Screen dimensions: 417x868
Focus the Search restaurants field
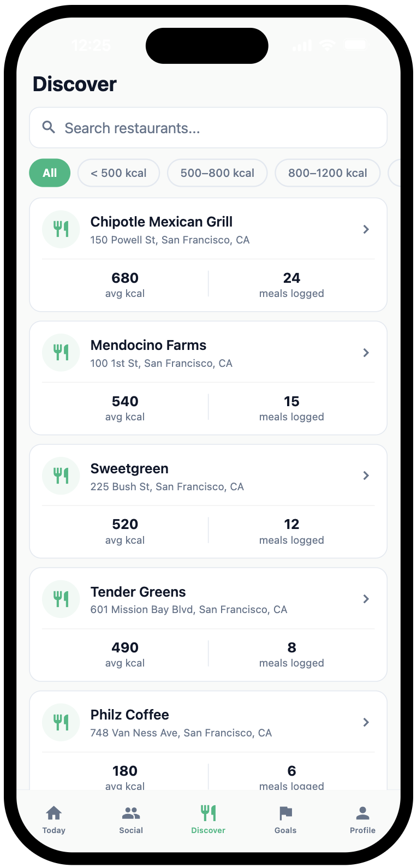[218, 128]
